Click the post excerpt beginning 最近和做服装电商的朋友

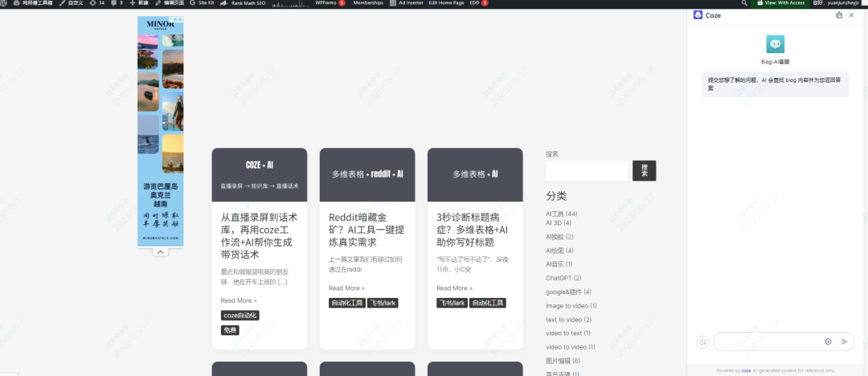[255, 277]
